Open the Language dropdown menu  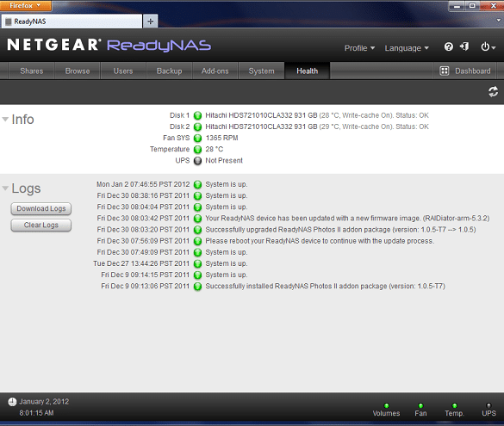pyautogui.click(x=407, y=48)
